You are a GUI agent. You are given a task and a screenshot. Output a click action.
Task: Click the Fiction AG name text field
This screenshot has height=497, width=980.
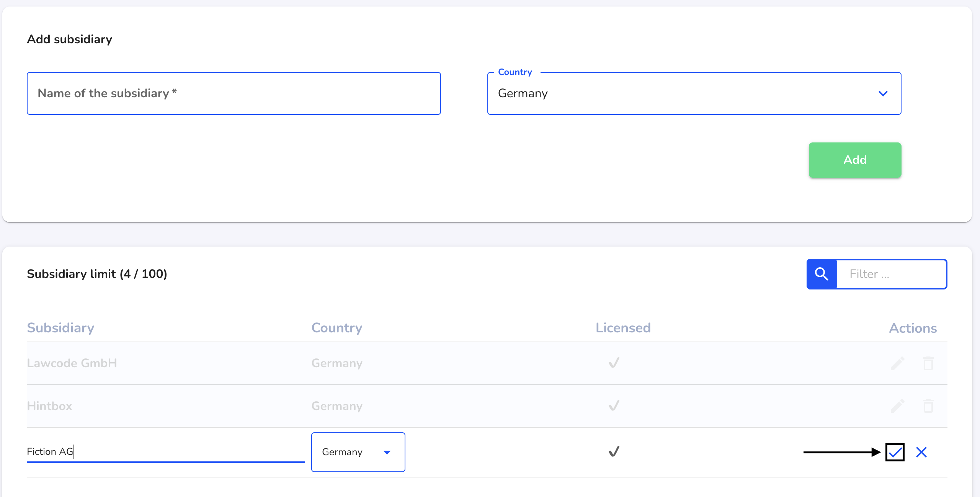point(166,452)
